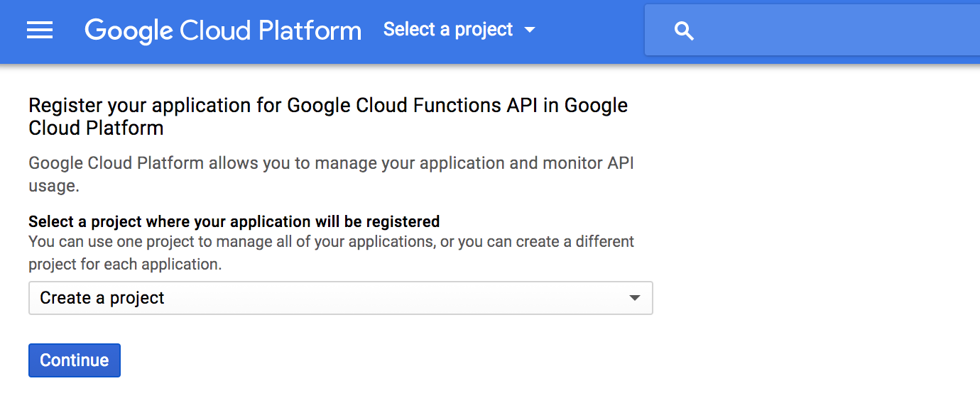The image size is (980, 420).
Task: Click the 'You can use one project' description text
Action: [x=331, y=253]
